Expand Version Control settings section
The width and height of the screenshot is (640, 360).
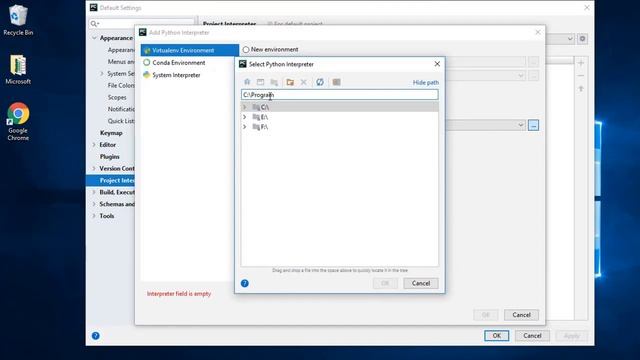[x=94, y=169]
